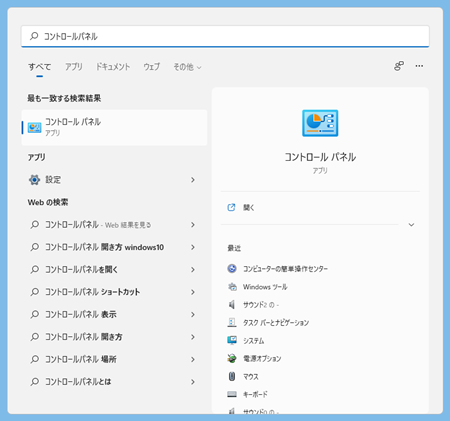450x421 pixels.
Task: Click the search magnifier icon in search box
Action: coord(34,36)
